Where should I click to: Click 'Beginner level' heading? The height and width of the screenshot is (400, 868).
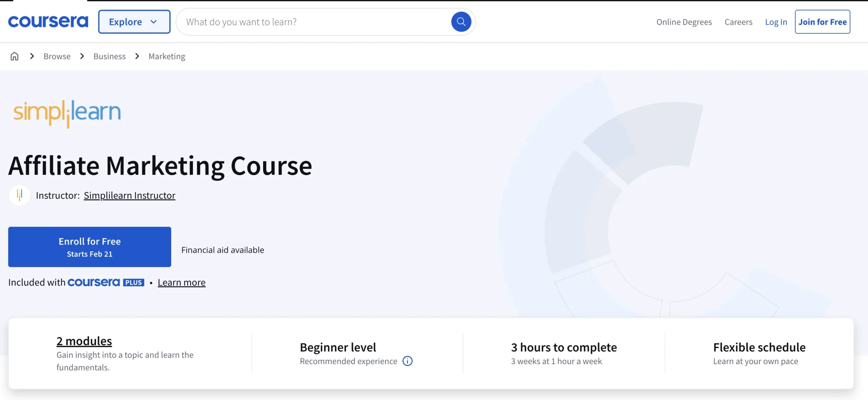tap(338, 347)
